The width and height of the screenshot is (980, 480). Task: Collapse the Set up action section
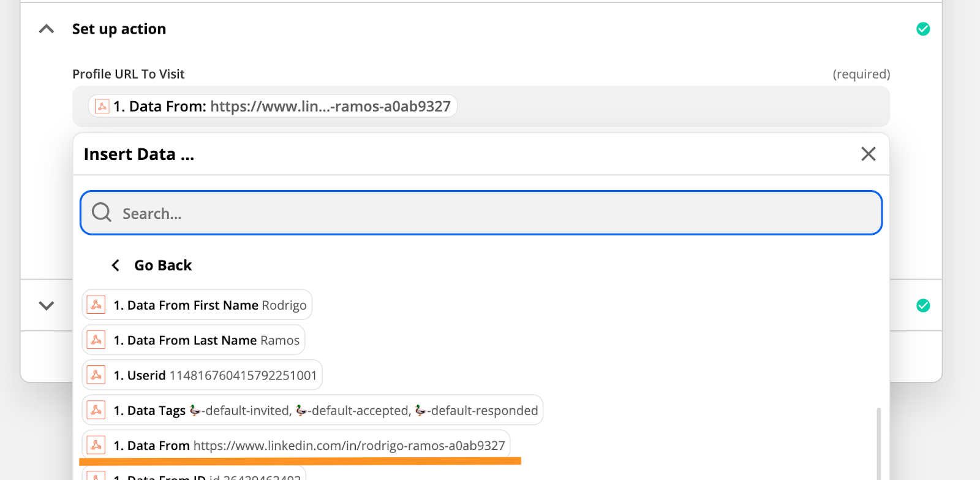[x=47, y=29]
